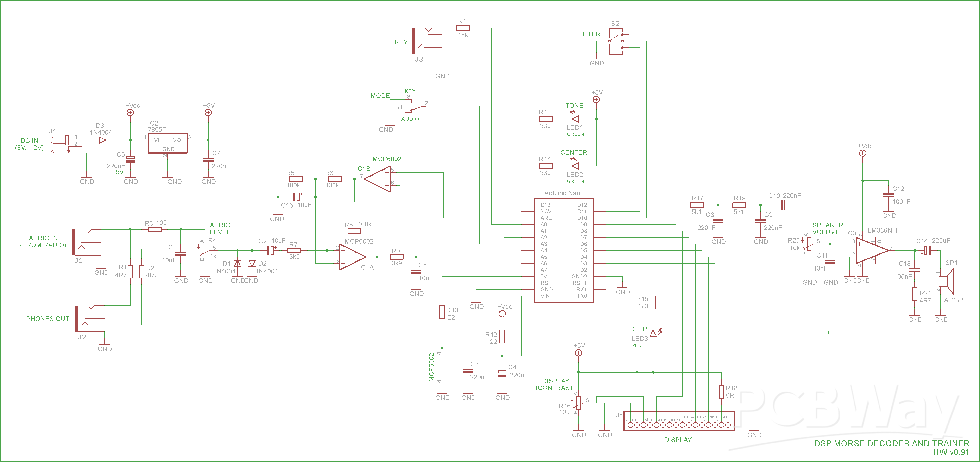Select the R16 display contrast potentiometer
Viewport: 980px width, 462px height.
[x=578, y=403]
